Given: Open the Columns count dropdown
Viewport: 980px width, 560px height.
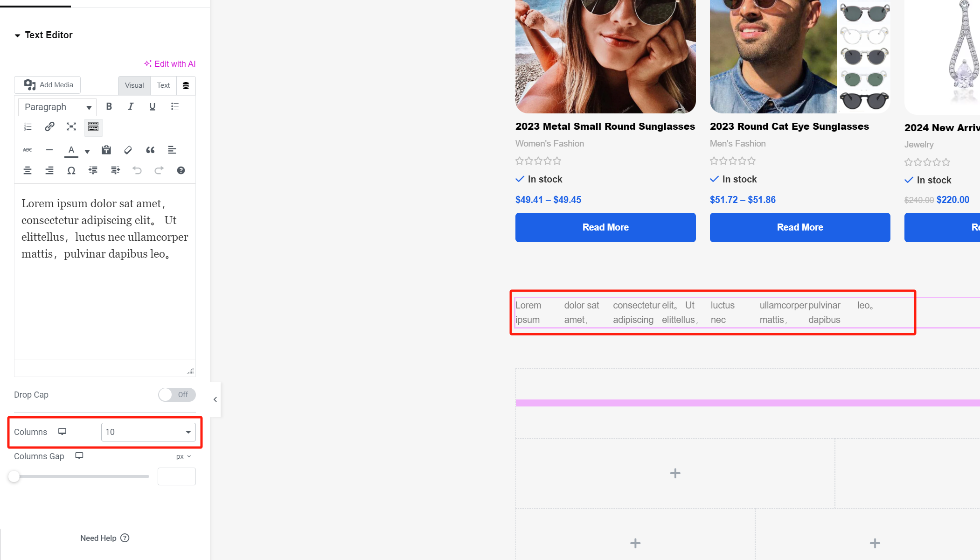Looking at the screenshot, I should click(148, 432).
